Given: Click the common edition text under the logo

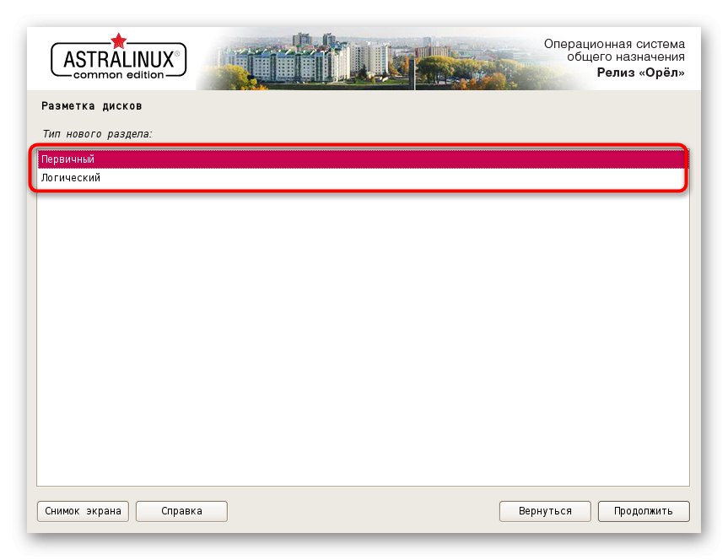Looking at the screenshot, I should coord(117,73).
